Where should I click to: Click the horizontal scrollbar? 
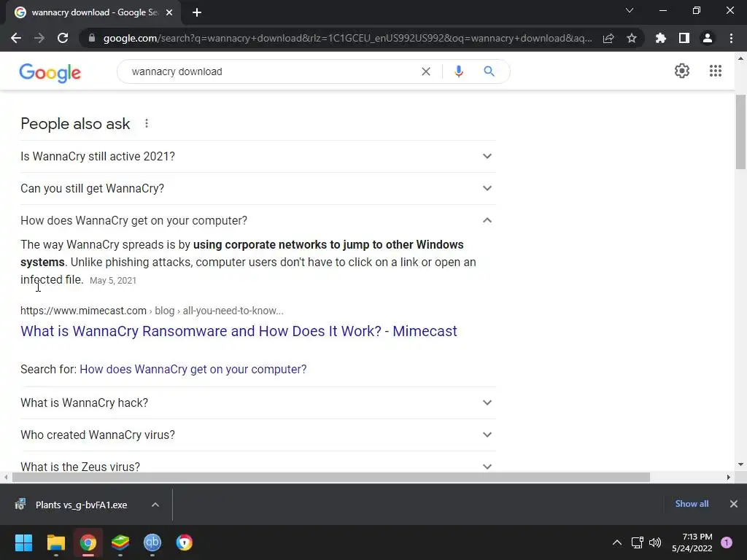[331, 477]
